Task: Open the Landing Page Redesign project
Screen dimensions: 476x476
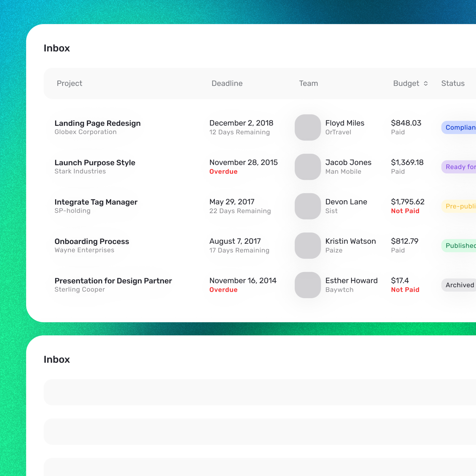Action: [x=98, y=123]
